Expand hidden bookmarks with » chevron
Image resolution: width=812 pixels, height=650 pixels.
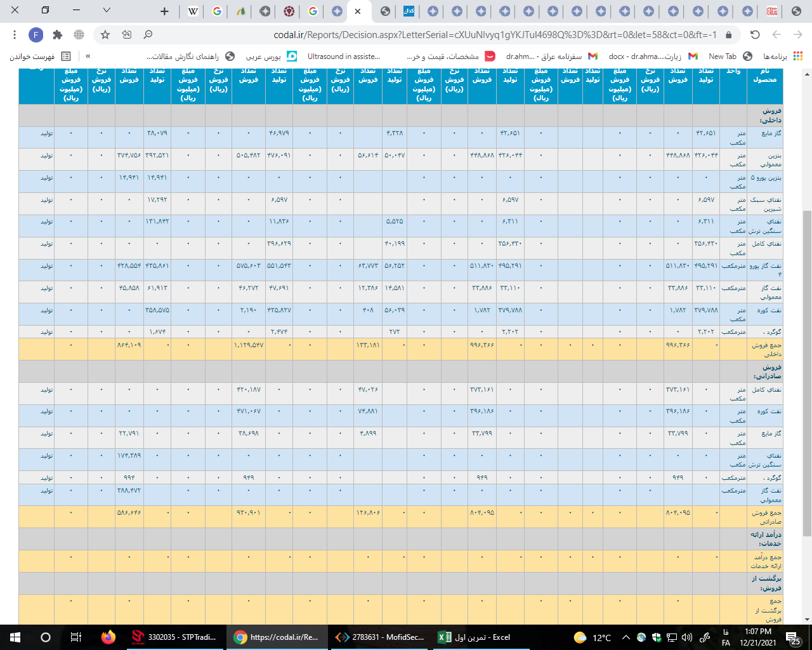click(88, 56)
